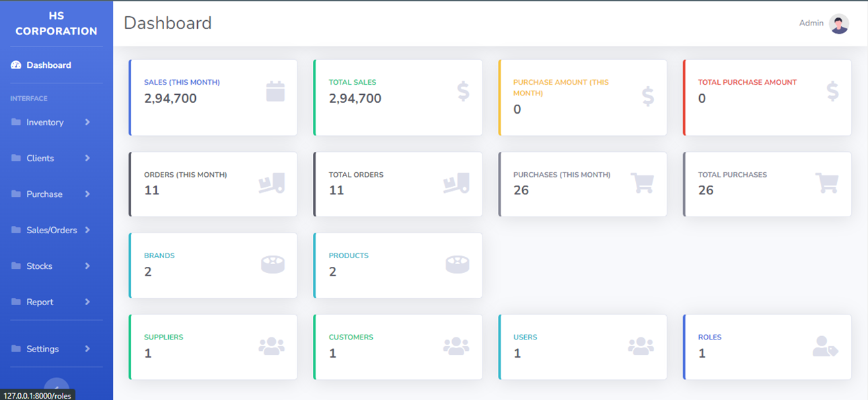The width and height of the screenshot is (868, 400).
Task: Click dolly icon on Orders (This Month) card
Action: click(x=272, y=184)
